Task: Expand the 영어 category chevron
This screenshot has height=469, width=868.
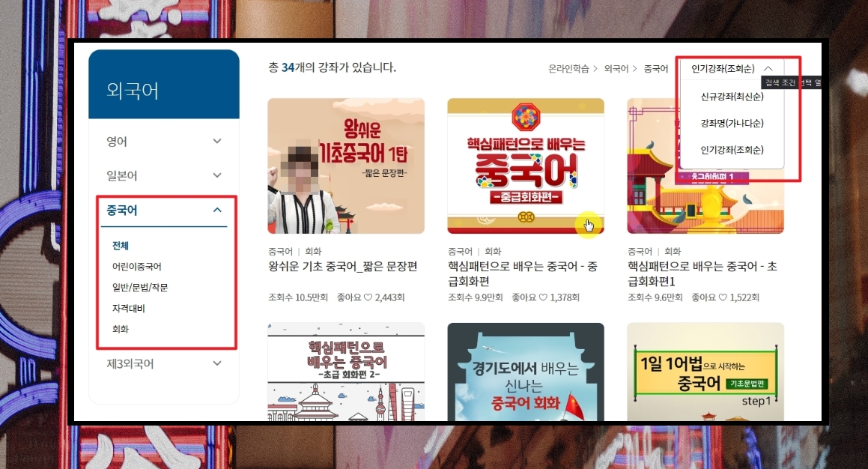Action: 217,141
